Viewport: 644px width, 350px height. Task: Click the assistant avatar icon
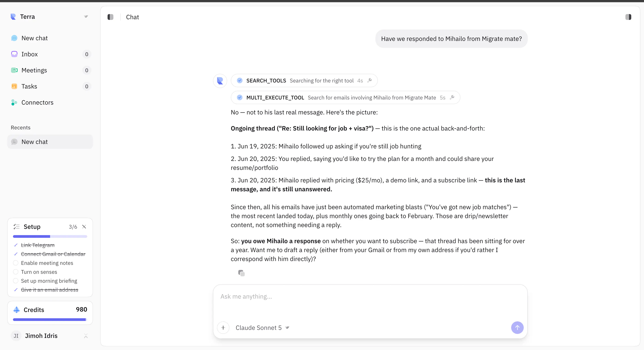coord(220,81)
